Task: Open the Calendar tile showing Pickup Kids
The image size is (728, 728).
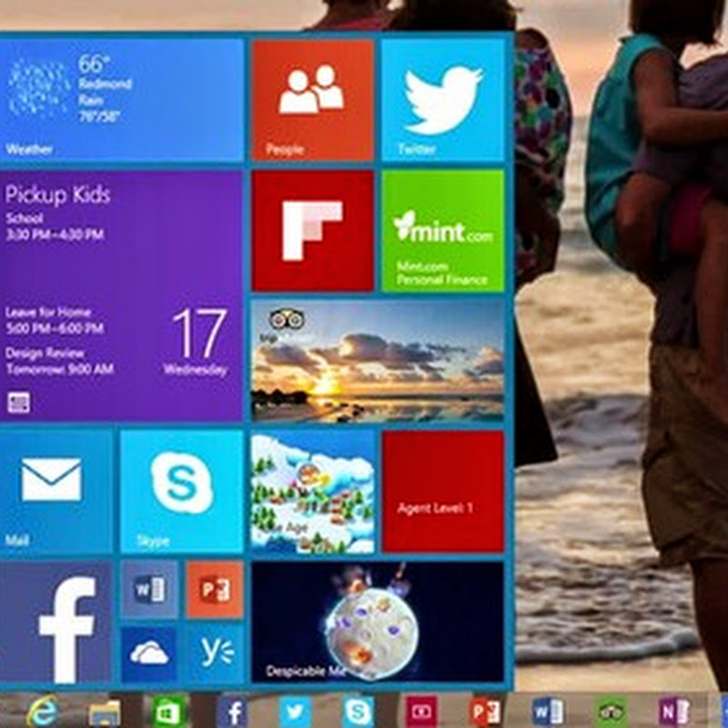Action: click(121, 297)
